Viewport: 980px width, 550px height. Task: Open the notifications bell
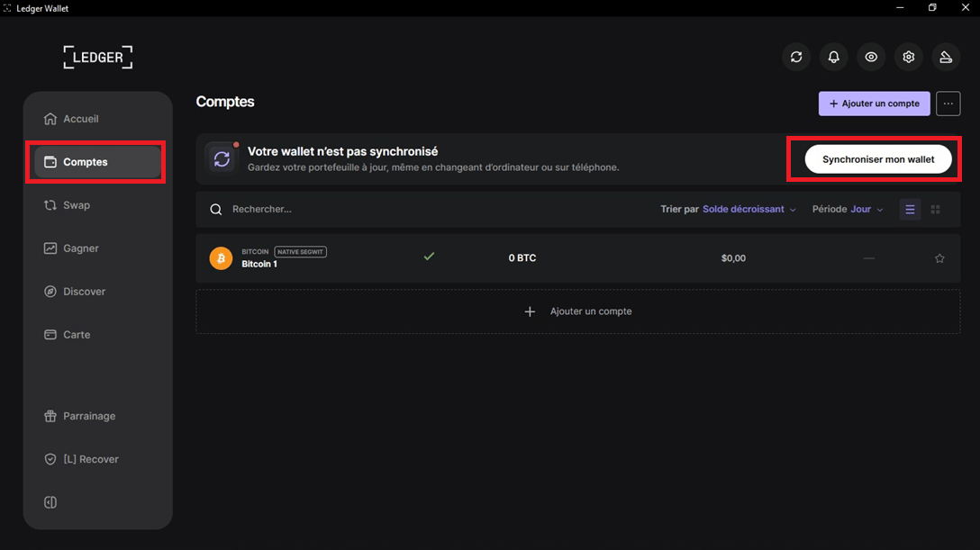click(834, 58)
